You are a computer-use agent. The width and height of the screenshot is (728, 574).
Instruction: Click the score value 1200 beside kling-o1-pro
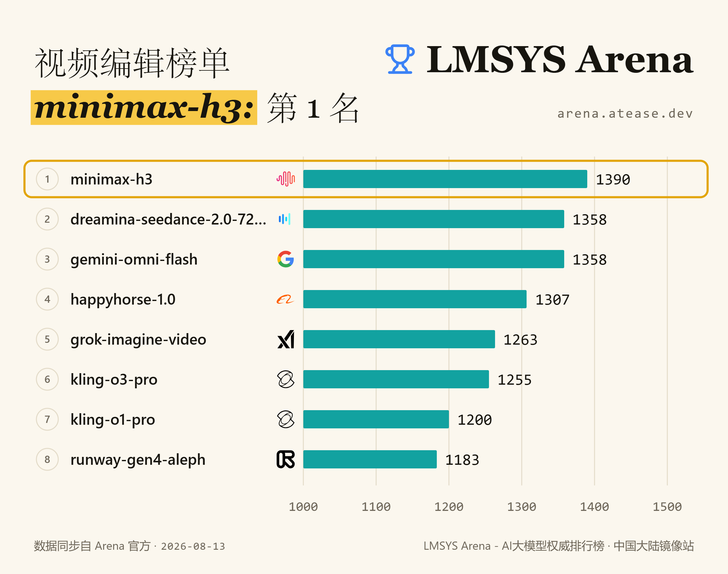coord(475,419)
